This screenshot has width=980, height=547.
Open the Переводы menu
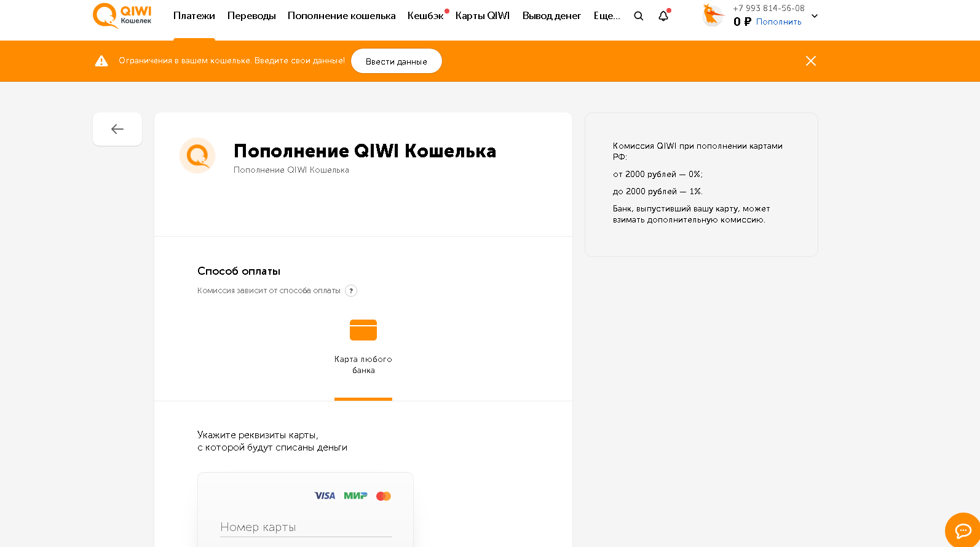pyautogui.click(x=251, y=16)
